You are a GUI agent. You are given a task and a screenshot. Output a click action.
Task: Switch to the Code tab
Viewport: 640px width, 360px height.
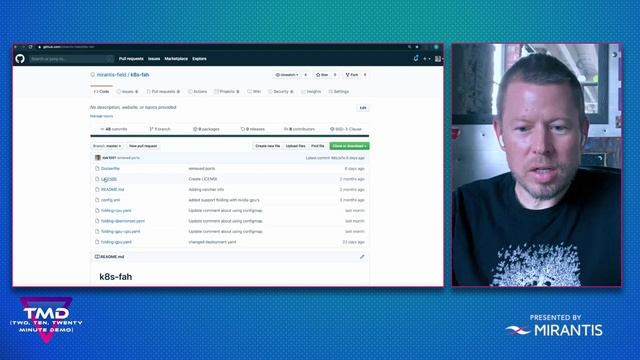(x=102, y=91)
